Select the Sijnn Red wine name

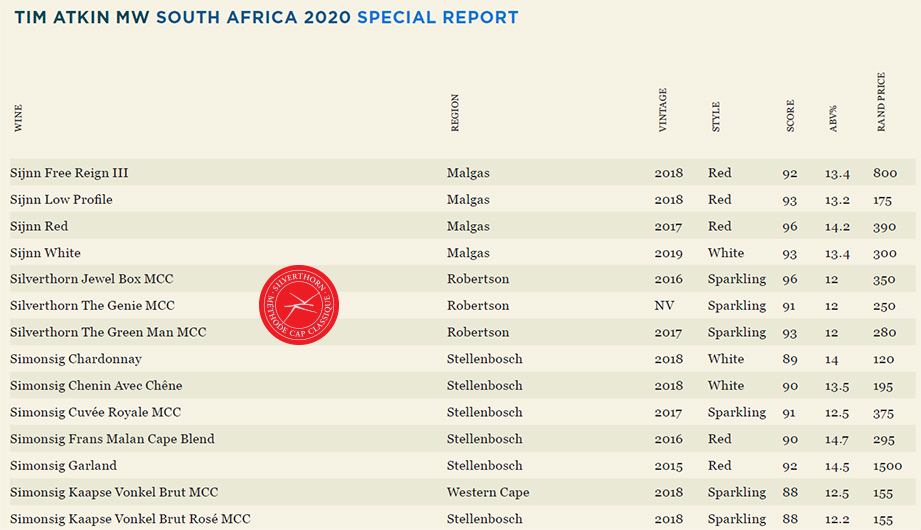(x=39, y=226)
